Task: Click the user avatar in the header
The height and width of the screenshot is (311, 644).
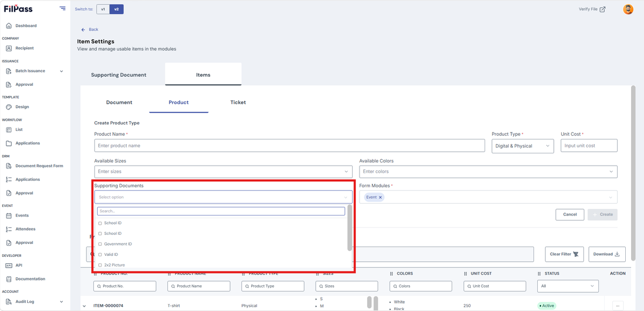Action: coord(628,9)
